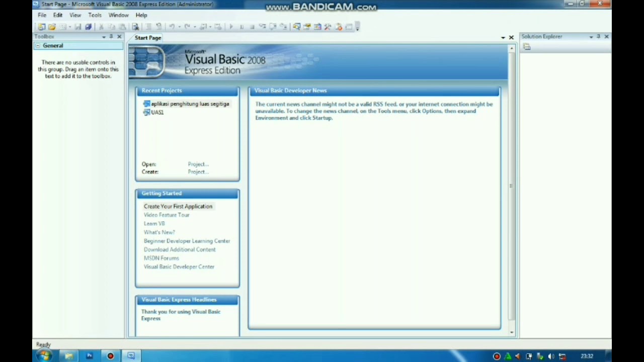Image resolution: width=644 pixels, height=362 pixels.
Task: Collapse the General group in Toolbox
Action: (38, 46)
